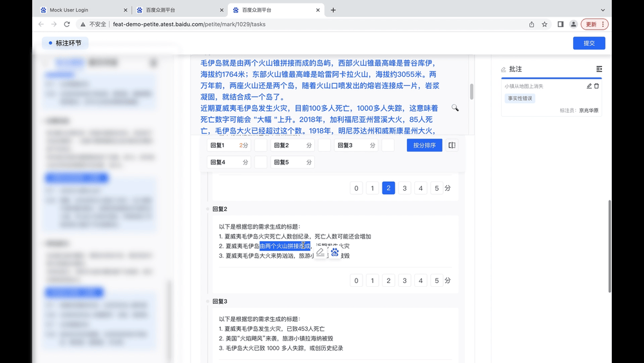
Task: Click the split view icon beside 按分排序
Action: point(452,146)
